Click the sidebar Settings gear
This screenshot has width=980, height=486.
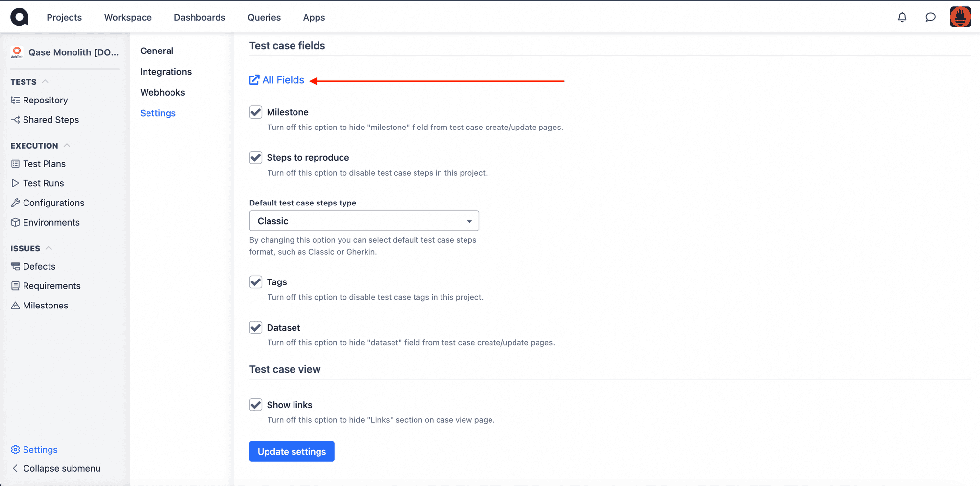[x=34, y=450]
